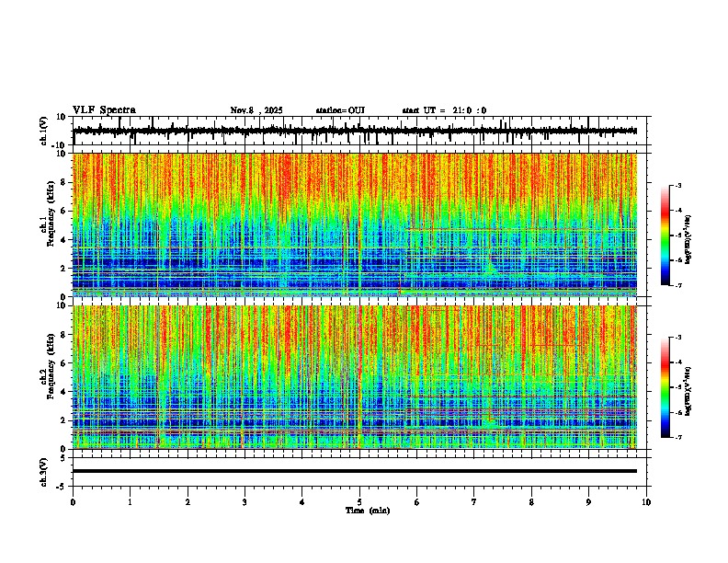Select the "Nov.8 , 2025" date text
The height and width of the screenshot is (563, 728).
[256, 110]
